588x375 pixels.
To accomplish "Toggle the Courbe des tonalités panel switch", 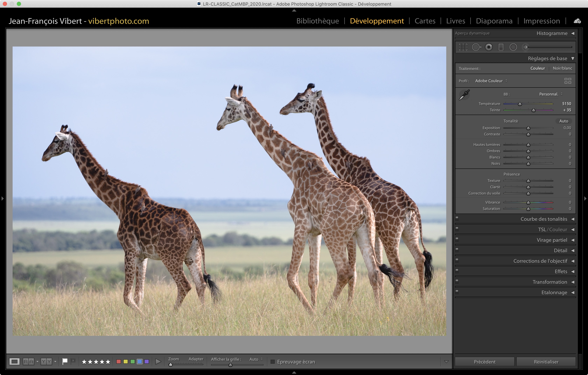I will (457, 218).
